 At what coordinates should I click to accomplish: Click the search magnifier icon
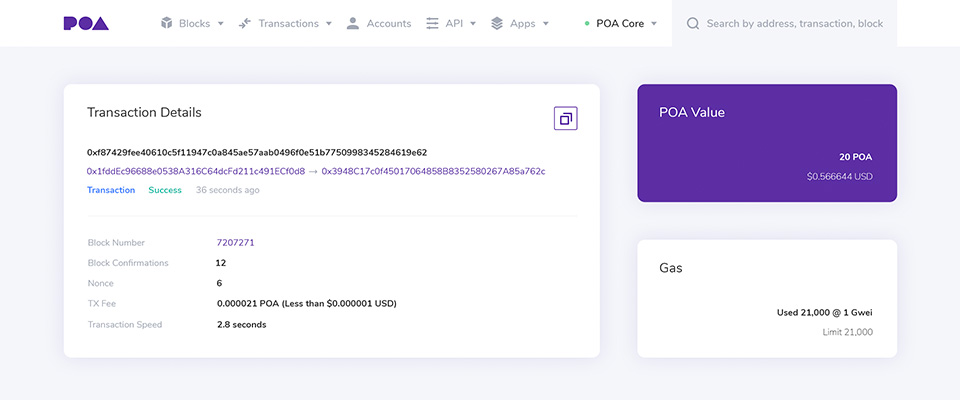(x=692, y=24)
